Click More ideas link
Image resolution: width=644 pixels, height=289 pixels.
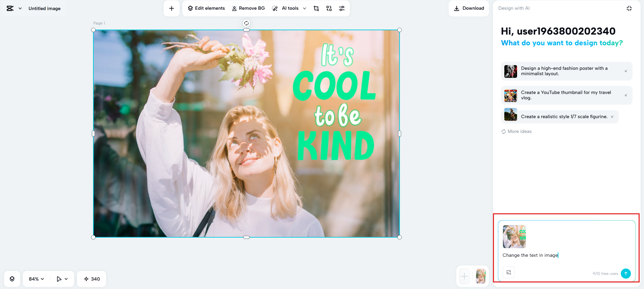coord(516,132)
